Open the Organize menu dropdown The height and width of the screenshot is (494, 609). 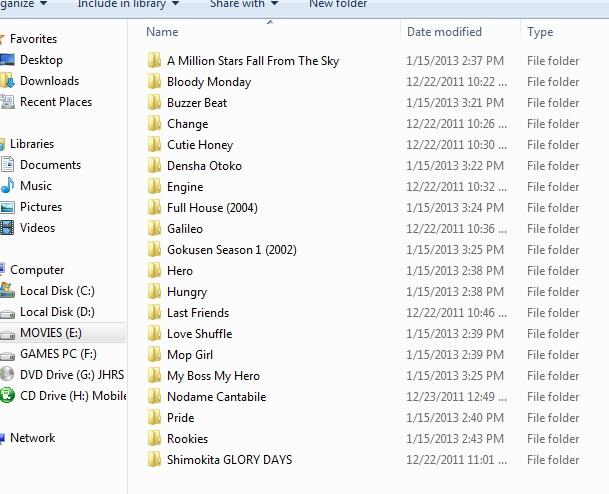point(23,4)
